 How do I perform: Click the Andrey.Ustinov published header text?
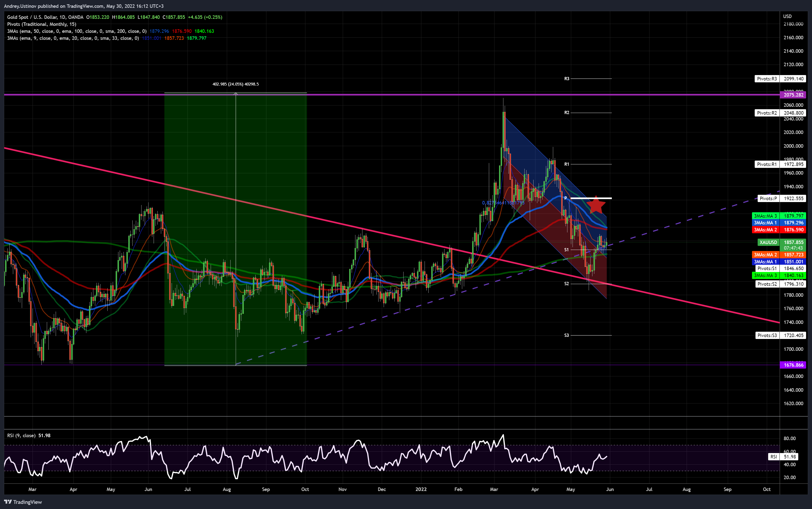(84, 6)
